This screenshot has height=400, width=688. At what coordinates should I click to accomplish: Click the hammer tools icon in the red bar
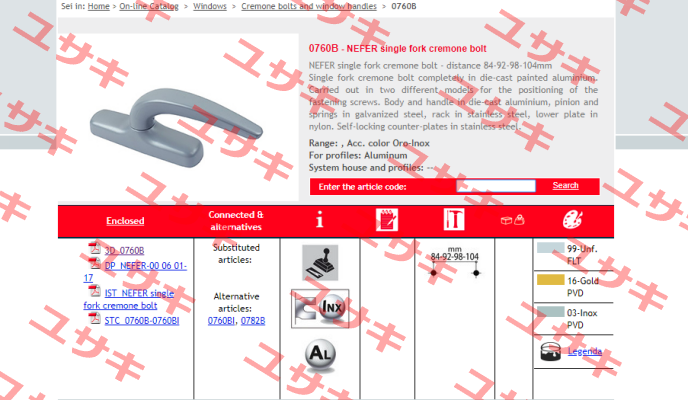point(454,220)
